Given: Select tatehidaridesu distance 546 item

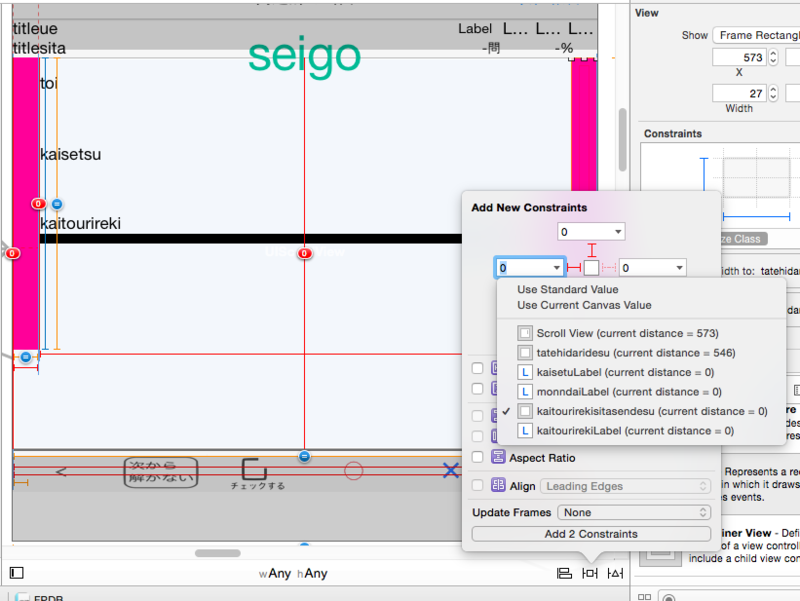Looking at the screenshot, I should click(641, 353).
